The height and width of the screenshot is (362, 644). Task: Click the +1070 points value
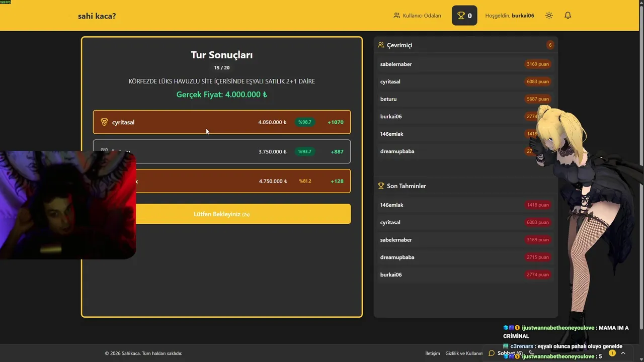[335, 122]
